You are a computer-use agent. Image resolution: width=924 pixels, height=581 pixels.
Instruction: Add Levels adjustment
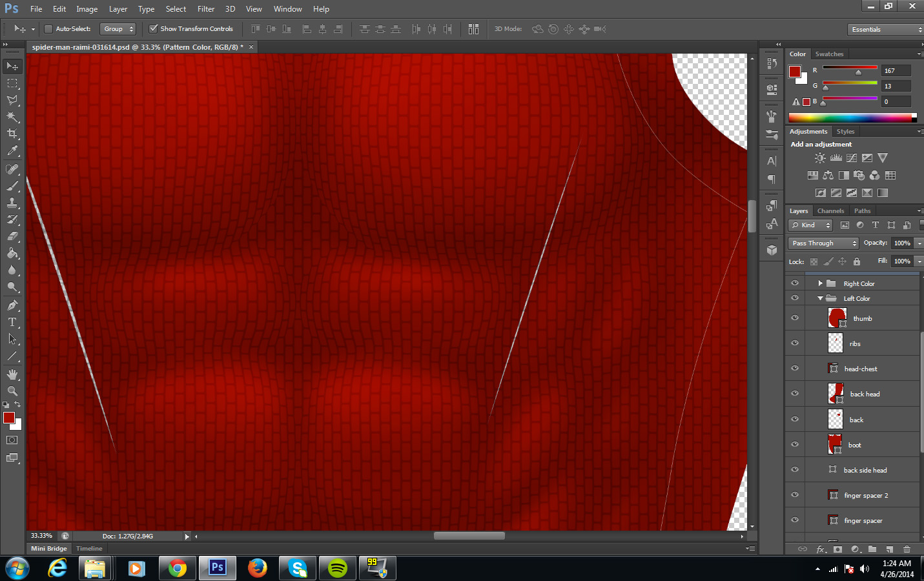coord(836,158)
